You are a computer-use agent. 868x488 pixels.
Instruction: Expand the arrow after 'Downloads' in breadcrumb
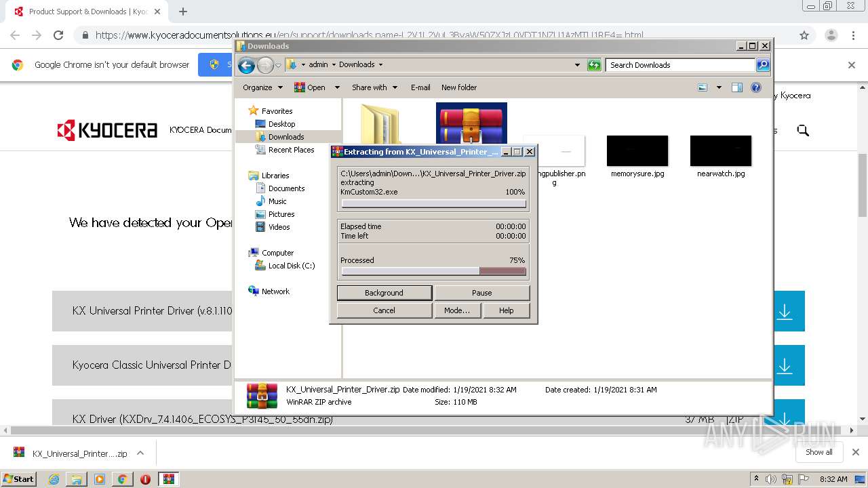tap(380, 65)
